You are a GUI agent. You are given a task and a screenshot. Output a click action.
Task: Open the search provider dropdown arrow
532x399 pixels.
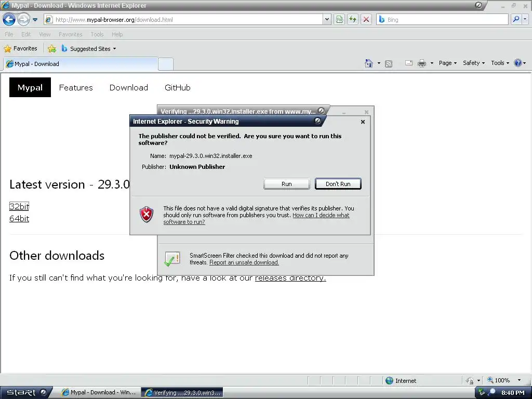(525, 19)
